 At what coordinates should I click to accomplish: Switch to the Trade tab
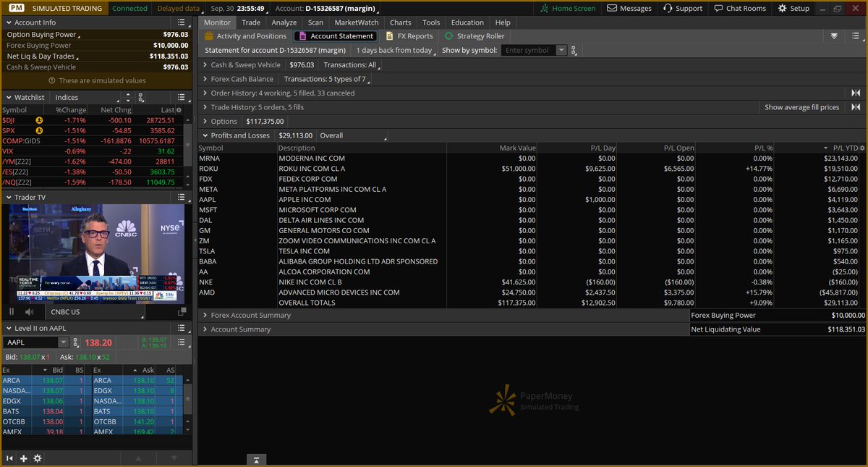(x=251, y=22)
